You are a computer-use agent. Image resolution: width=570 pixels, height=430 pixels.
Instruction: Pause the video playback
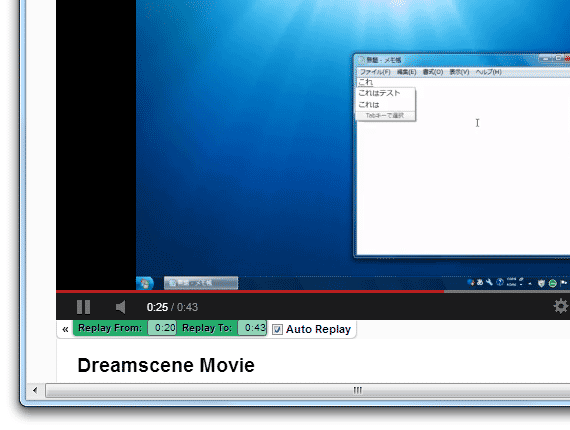point(83,307)
